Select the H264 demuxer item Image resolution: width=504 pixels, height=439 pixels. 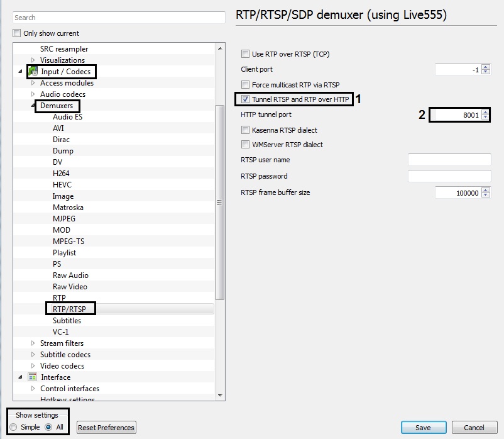62,174
